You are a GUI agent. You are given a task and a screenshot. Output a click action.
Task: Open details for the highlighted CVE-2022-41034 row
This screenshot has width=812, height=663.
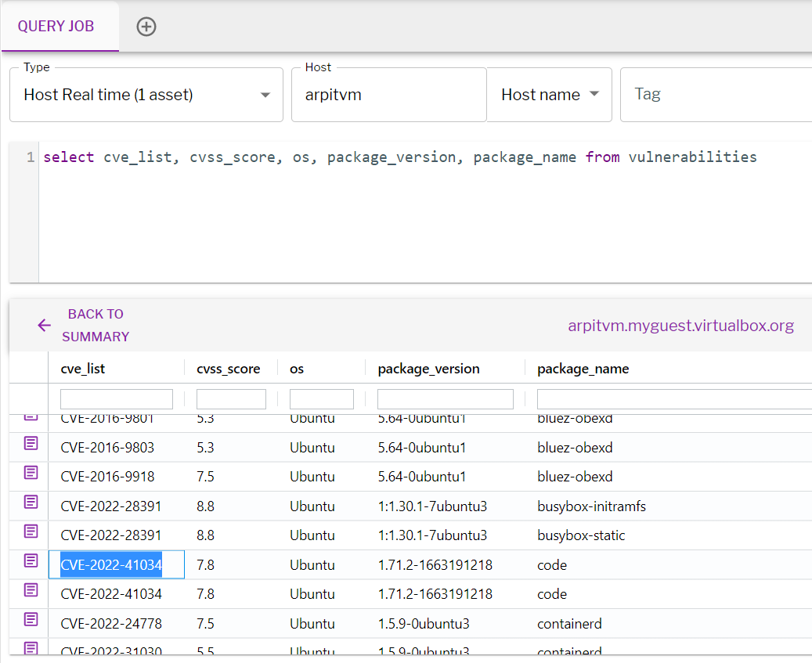(29, 560)
